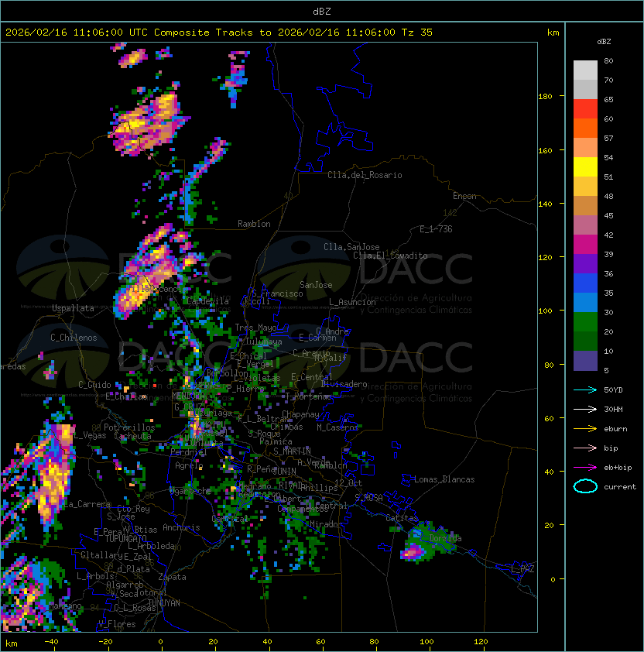644x652 pixels.
Task: Click the 'V_Flores' map label
Action: (x=117, y=624)
